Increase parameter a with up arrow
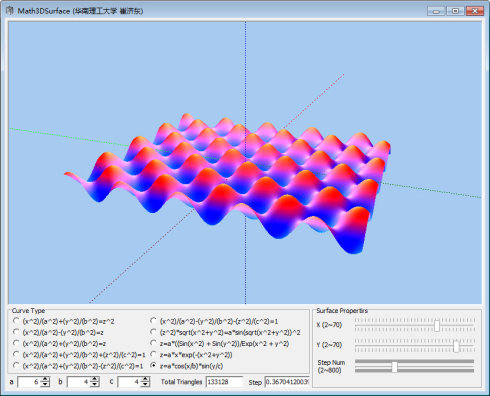Screen dimensions: 490x396 pos(45,379)
